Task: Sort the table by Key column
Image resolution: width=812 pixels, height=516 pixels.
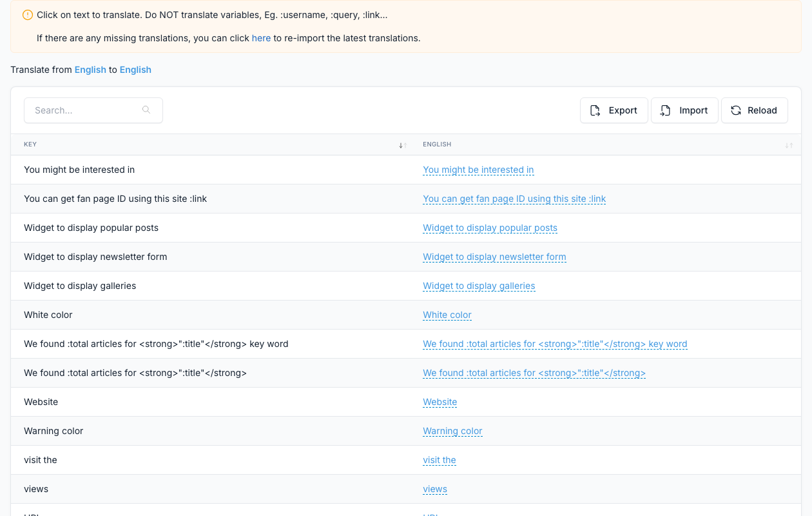Action: pyautogui.click(x=402, y=145)
